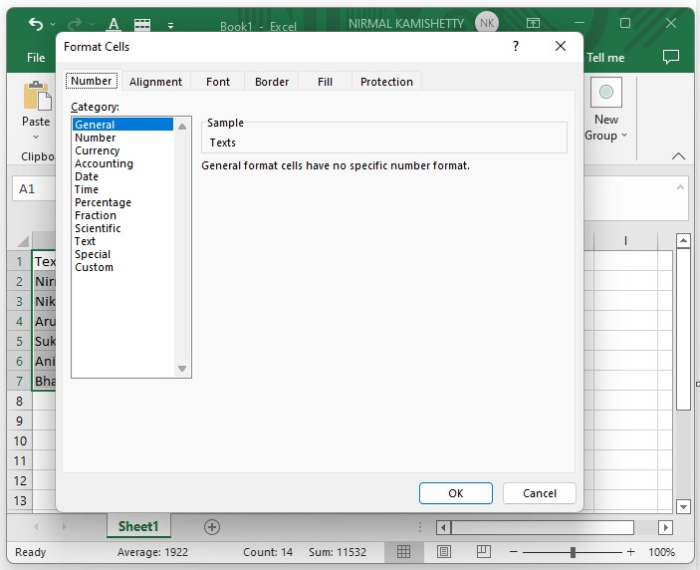Open the Border tab

[x=271, y=82]
